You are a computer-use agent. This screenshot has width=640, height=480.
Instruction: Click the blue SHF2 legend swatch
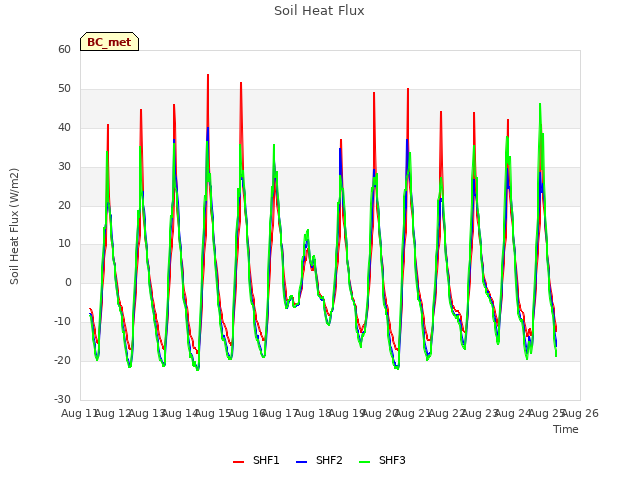click(x=301, y=462)
